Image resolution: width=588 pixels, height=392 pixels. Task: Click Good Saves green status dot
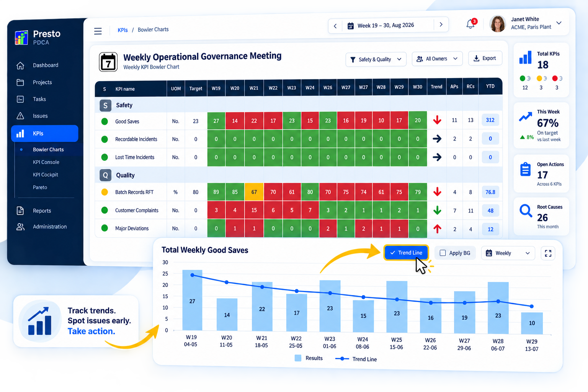click(x=105, y=121)
